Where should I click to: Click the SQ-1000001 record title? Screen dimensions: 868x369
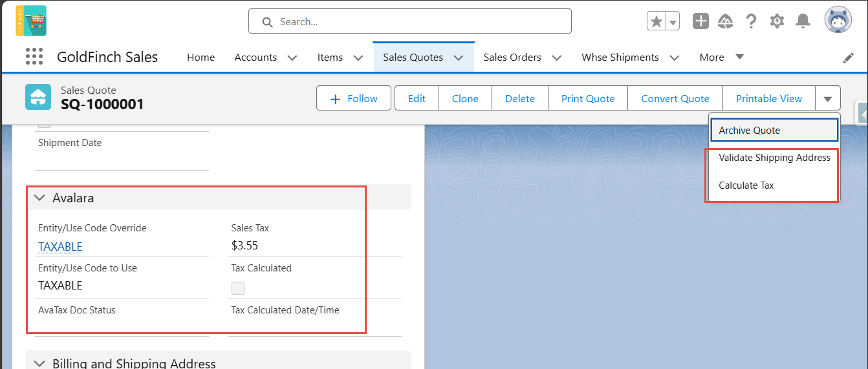coord(102,104)
